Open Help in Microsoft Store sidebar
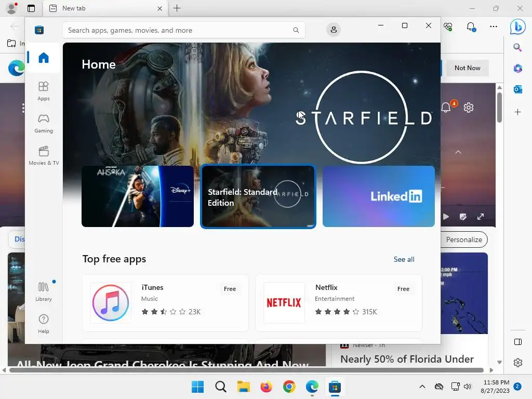The width and height of the screenshot is (532, 399). (x=44, y=324)
